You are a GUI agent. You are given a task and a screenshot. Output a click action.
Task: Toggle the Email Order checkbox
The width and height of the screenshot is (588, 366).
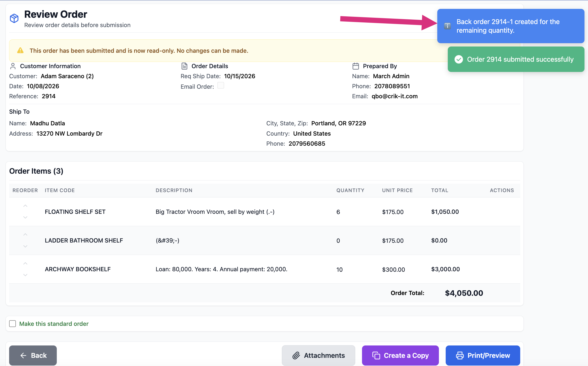coord(221,85)
